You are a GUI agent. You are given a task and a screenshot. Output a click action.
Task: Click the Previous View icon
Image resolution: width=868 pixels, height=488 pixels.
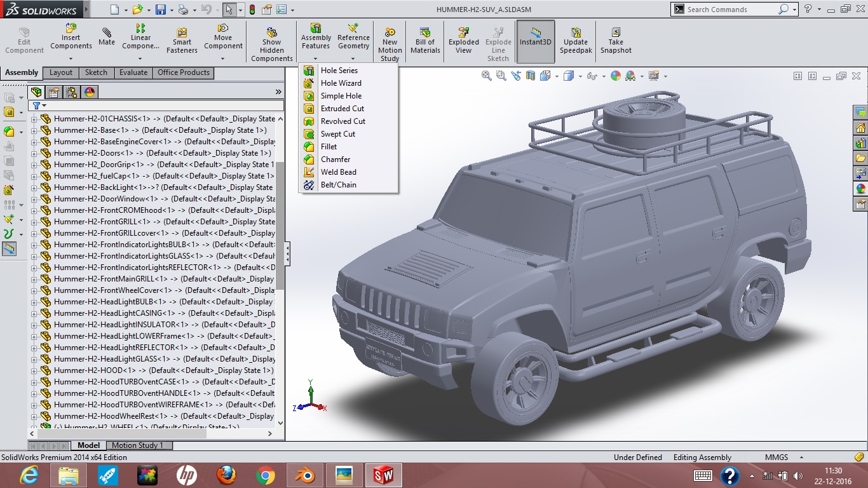point(515,76)
